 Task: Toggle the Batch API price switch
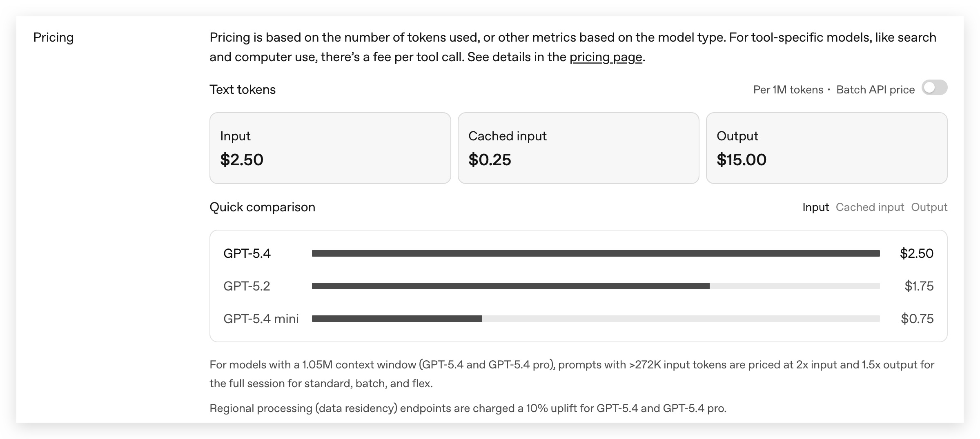(x=934, y=88)
